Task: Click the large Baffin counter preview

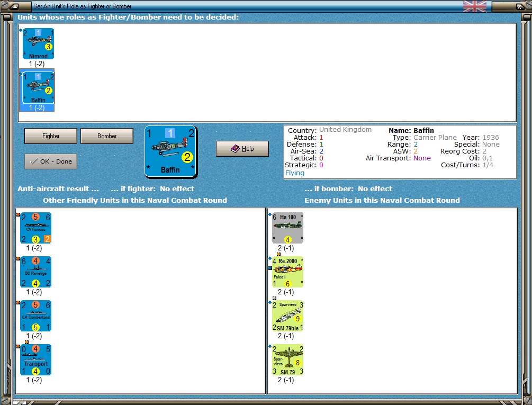Action: 170,151
